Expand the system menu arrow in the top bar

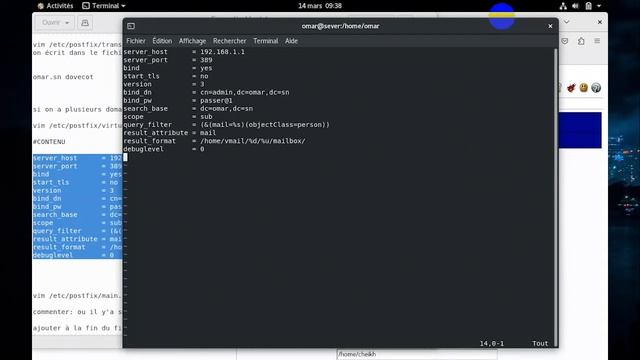(599, 6)
